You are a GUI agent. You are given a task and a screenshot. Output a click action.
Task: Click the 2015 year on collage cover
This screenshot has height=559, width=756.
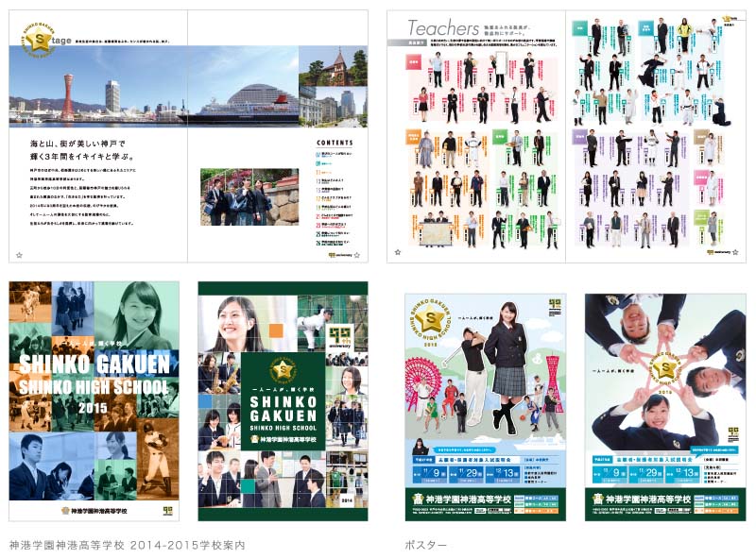[93, 408]
